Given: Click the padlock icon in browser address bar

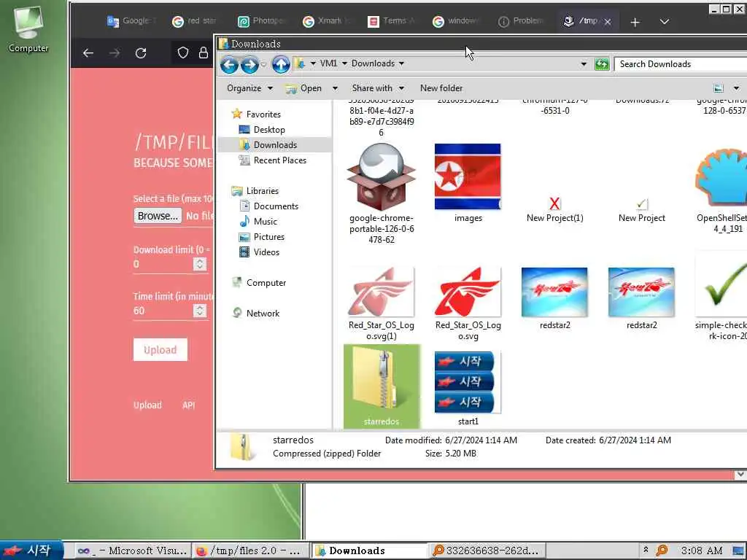Looking at the screenshot, I should (204, 52).
